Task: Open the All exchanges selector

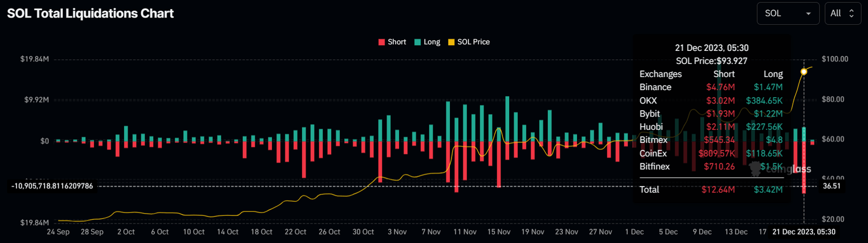Action: (x=843, y=14)
